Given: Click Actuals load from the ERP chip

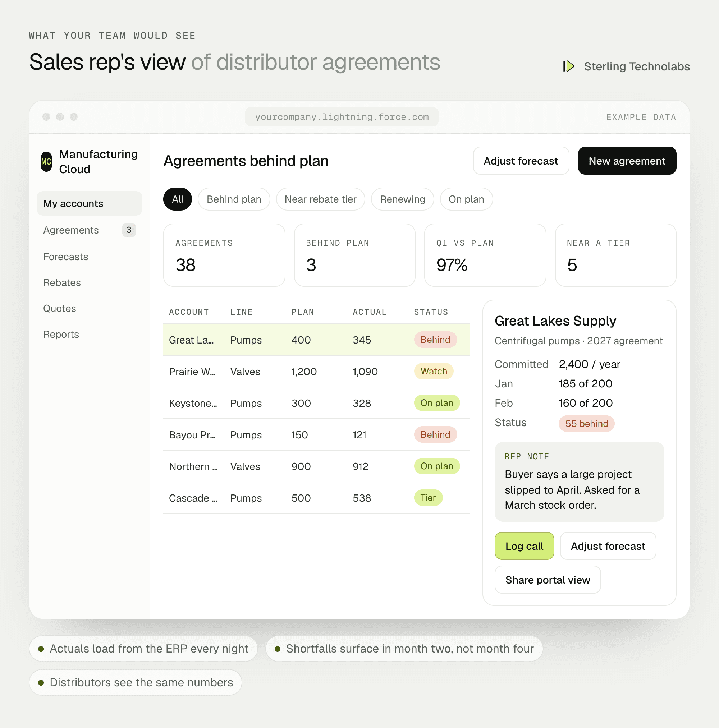Looking at the screenshot, I should [143, 649].
